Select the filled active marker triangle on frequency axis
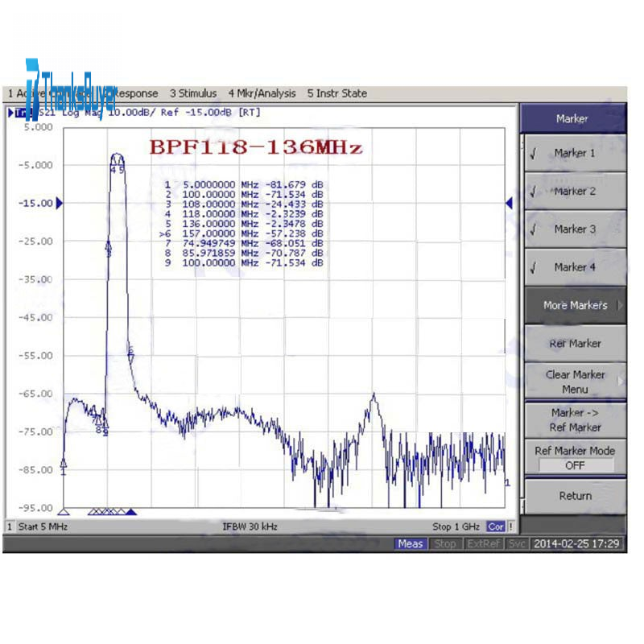 tap(131, 511)
